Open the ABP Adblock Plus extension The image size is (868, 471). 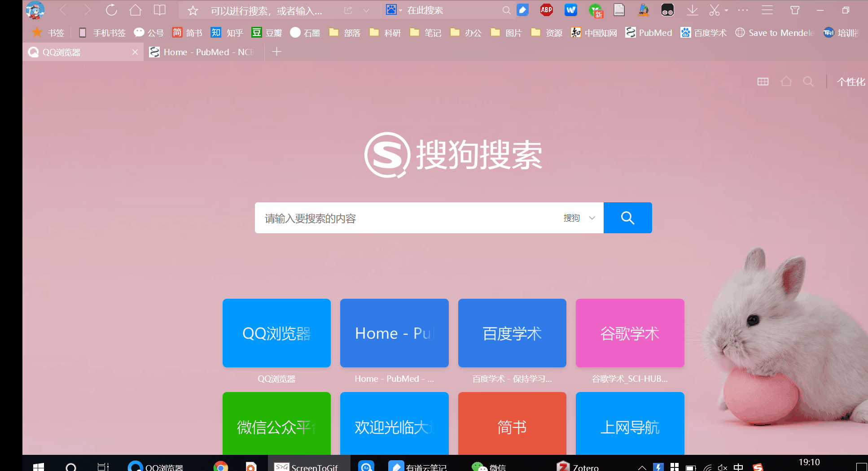(546, 10)
